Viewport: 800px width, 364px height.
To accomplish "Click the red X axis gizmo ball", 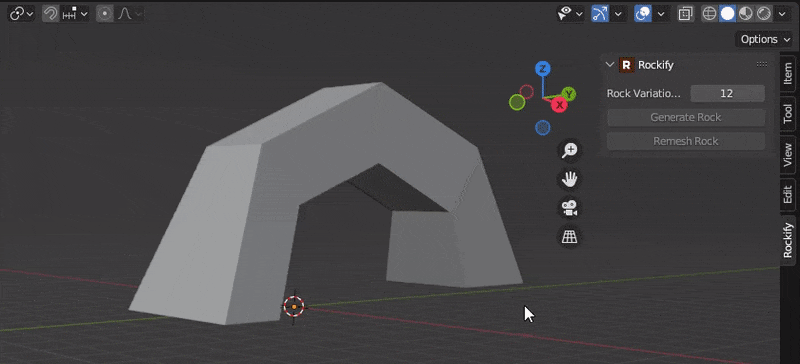I will click(x=559, y=105).
